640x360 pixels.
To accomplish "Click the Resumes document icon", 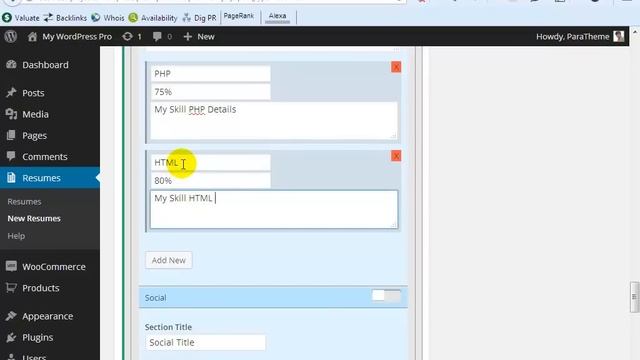I will [11, 178].
